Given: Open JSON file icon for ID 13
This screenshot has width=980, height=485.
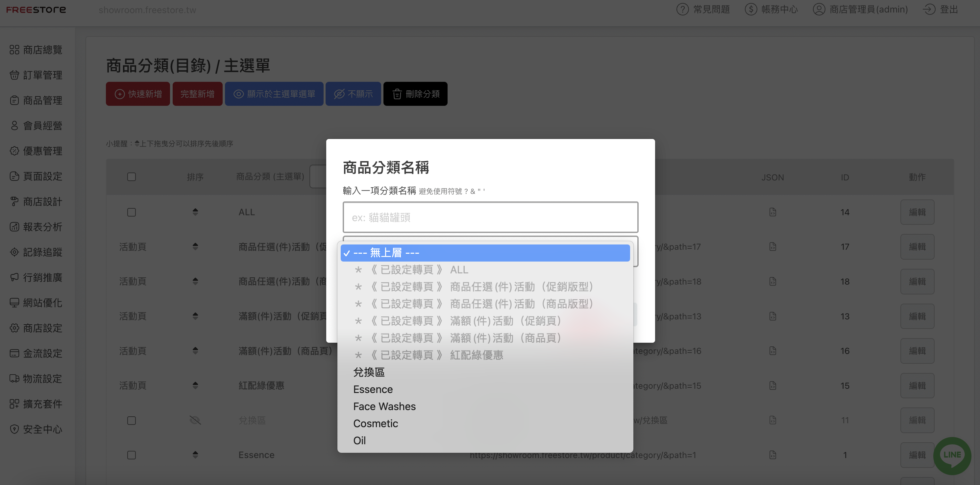Looking at the screenshot, I should tap(773, 316).
